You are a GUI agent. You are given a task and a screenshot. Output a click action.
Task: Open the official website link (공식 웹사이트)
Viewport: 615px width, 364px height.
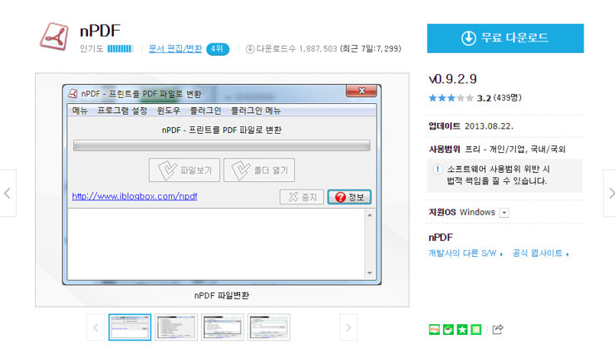point(540,253)
